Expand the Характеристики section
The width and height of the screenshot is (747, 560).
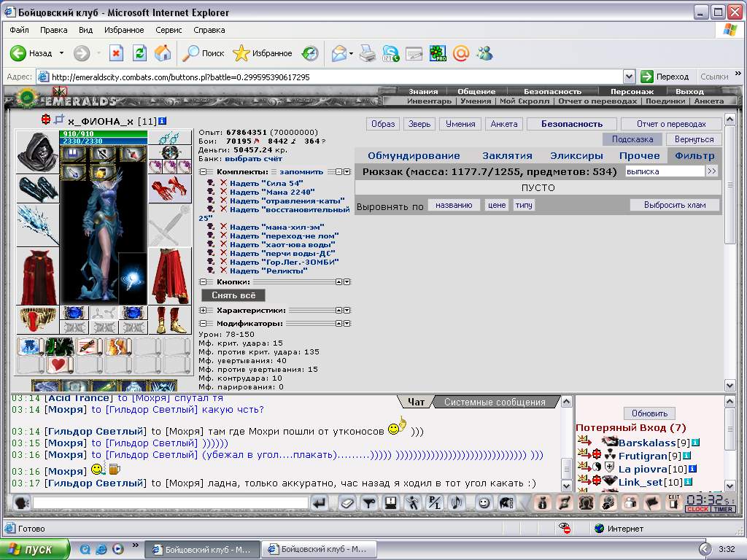pos(203,311)
